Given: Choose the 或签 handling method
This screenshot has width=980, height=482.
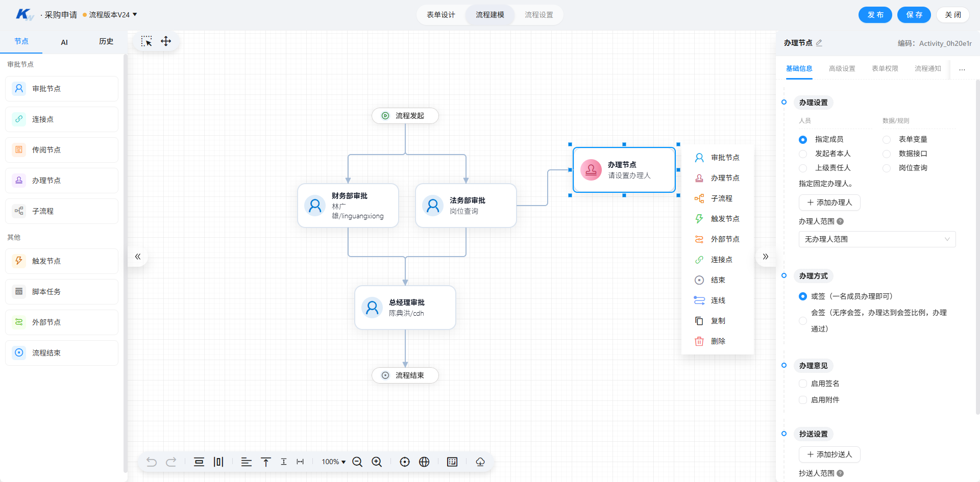Looking at the screenshot, I should click(803, 296).
